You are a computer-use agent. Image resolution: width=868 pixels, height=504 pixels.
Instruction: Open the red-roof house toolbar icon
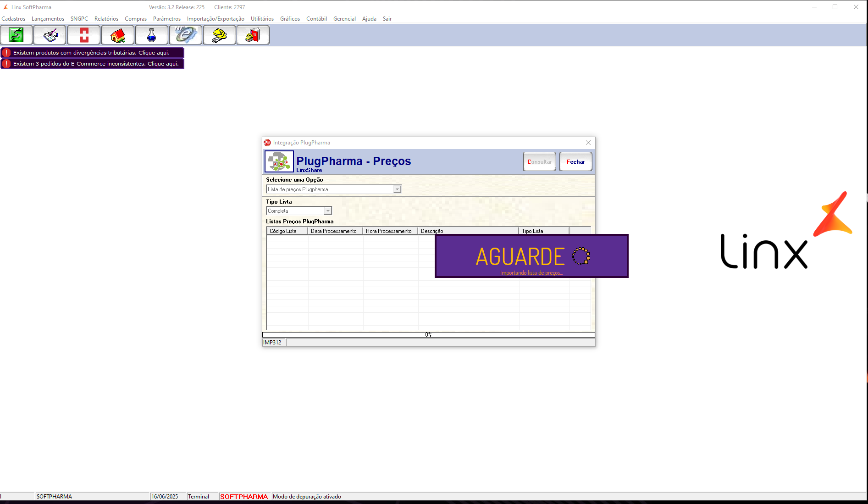pos(118,35)
